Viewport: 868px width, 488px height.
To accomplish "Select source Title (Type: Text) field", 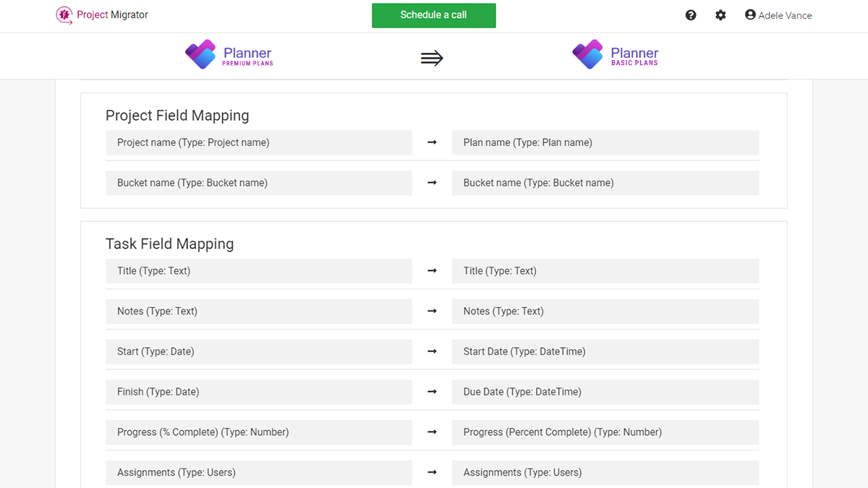I will tap(259, 271).
